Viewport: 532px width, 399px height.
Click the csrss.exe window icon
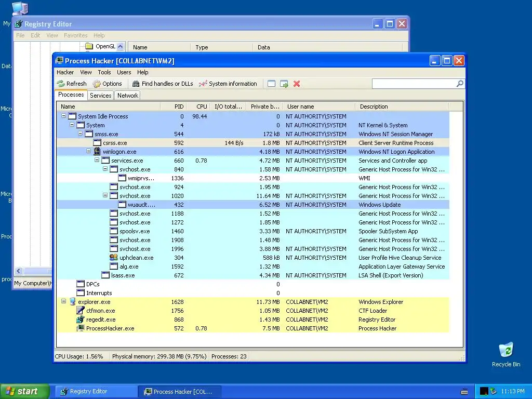coord(97,142)
